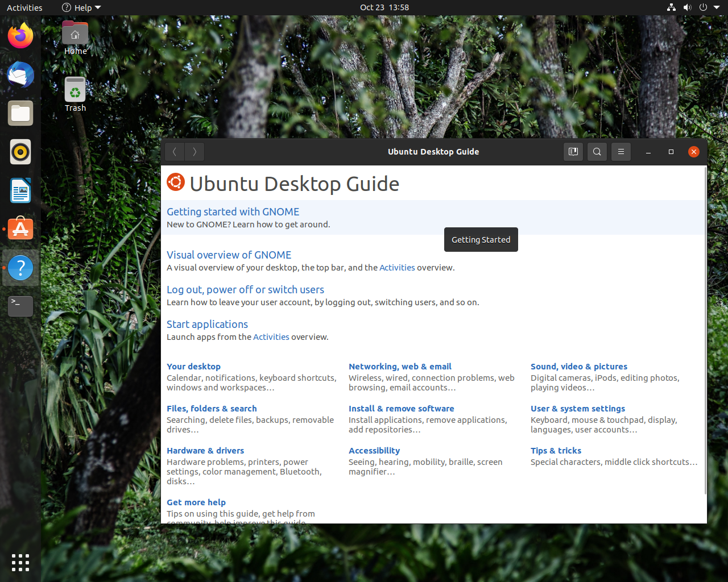Click the volume icon in top bar

click(687, 7)
